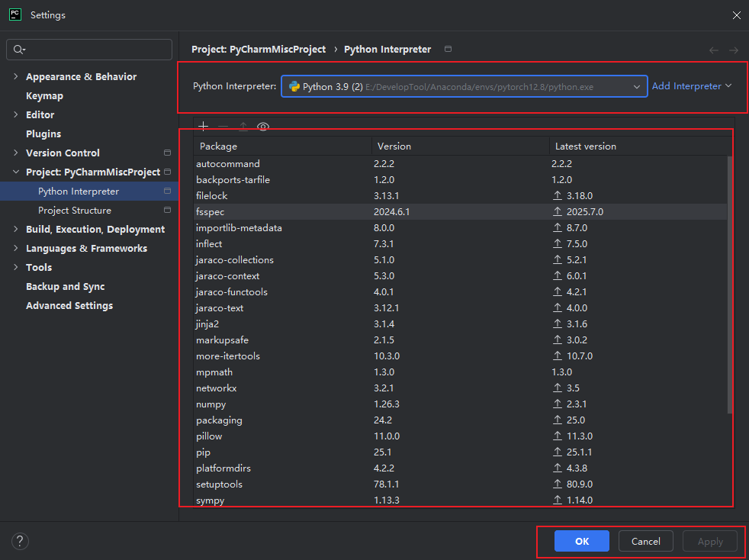
Task: Select the jaraco-context package row
Action: [x=461, y=276]
